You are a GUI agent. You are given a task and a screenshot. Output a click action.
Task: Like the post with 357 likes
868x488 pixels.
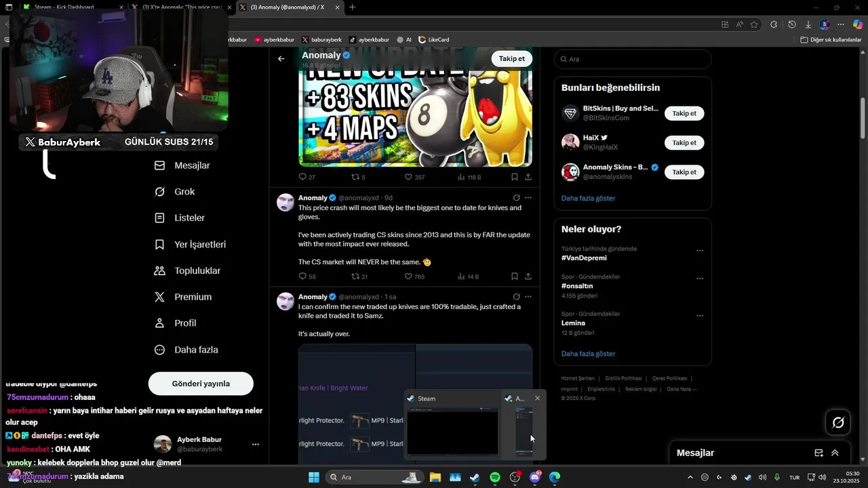[414, 177]
